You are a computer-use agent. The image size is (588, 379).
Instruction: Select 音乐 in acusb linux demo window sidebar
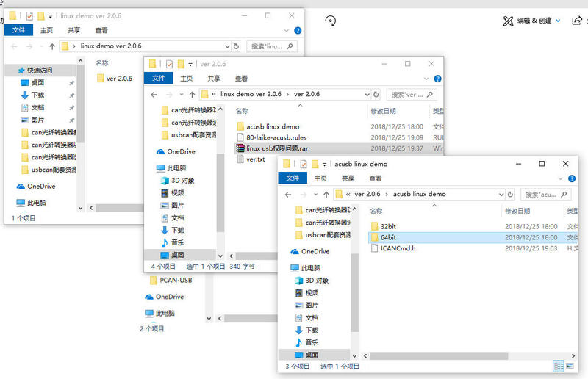click(306, 342)
